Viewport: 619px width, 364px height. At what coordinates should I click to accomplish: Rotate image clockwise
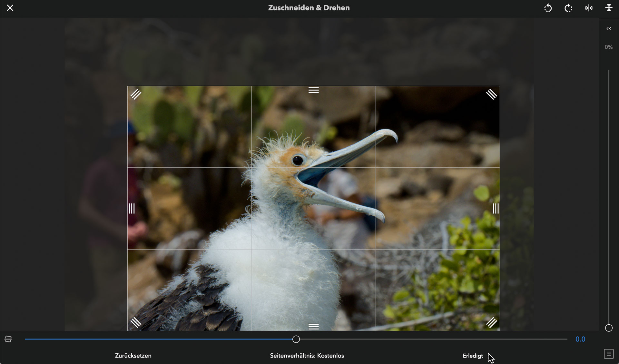(x=568, y=8)
